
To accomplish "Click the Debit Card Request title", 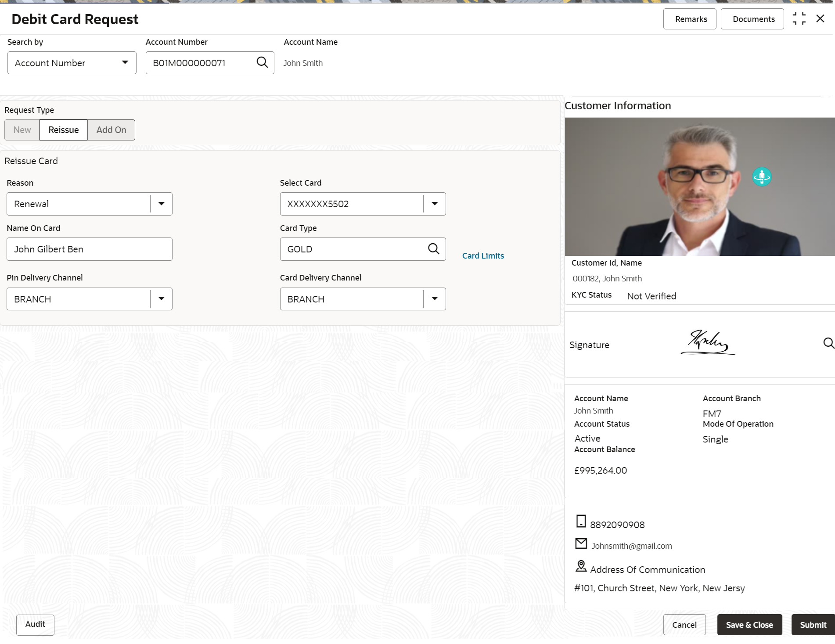I will [x=75, y=19].
